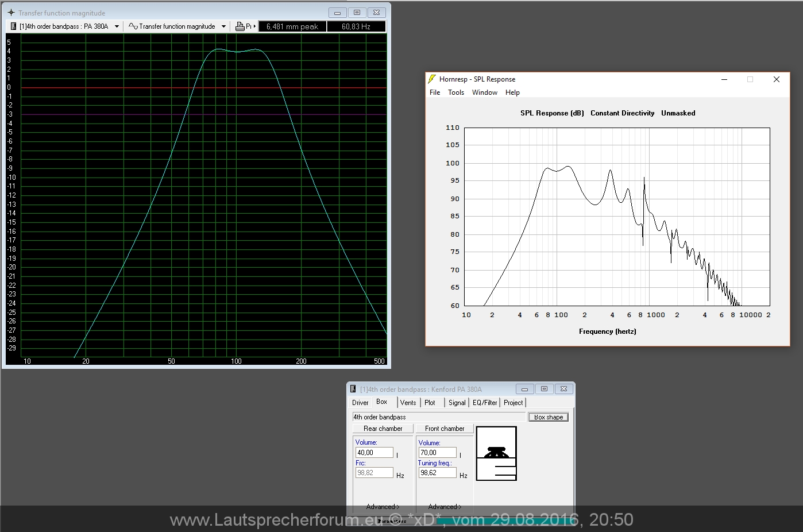Open the Window menu in Hornresp
Viewport: 803px width, 532px height.
click(484, 92)
